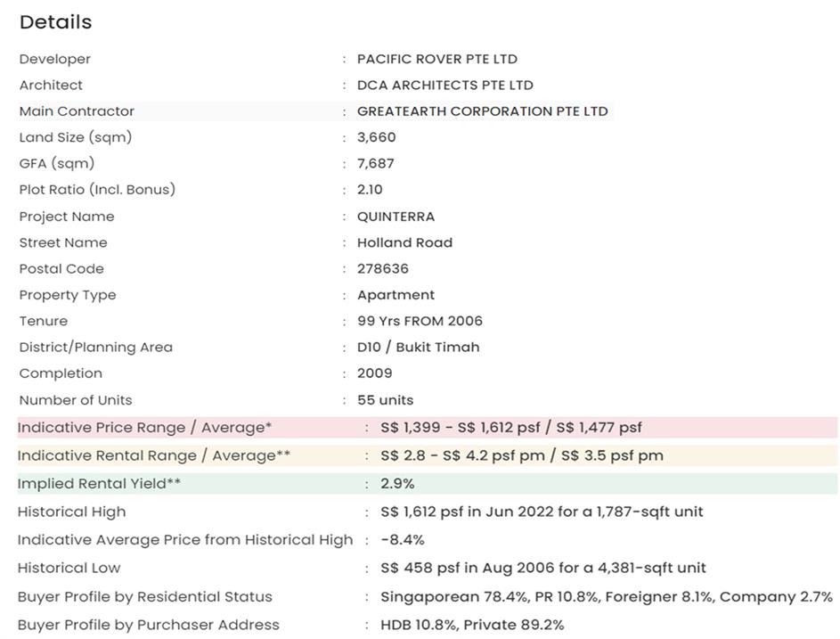Screen dimensions: 840x639
Task: Click the pink Indicative Price Range row label
Action: 144,428
